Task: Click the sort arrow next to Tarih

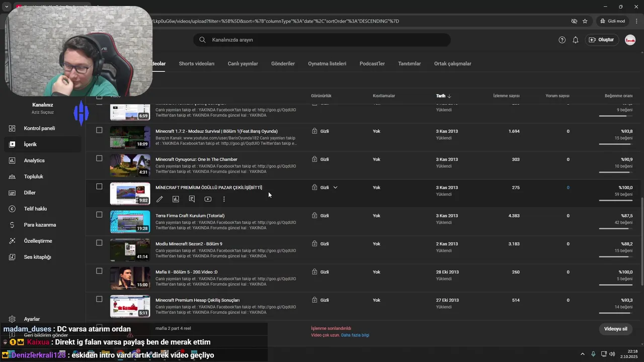Action: [x=449, y=96]
